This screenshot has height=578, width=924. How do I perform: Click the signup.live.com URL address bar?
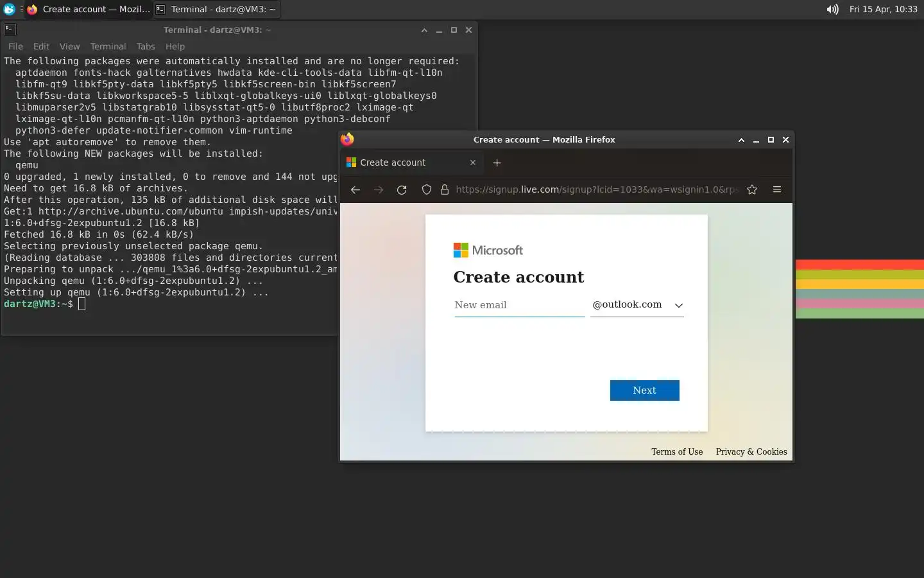(x=597, y=189)
